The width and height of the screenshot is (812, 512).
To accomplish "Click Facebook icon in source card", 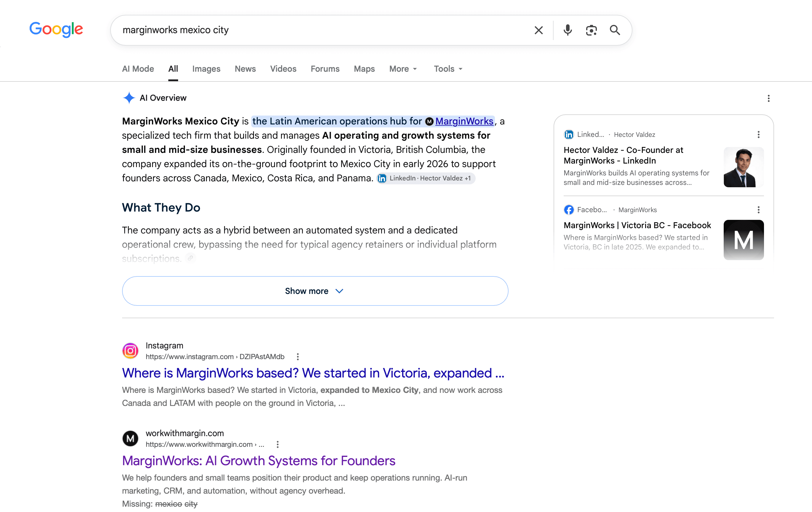I will point(568,210).
